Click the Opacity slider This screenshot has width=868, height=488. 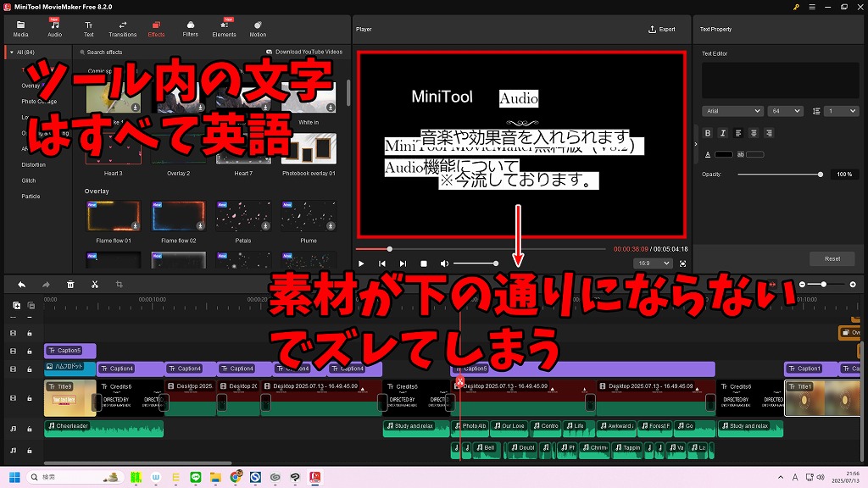pos(779,175)
